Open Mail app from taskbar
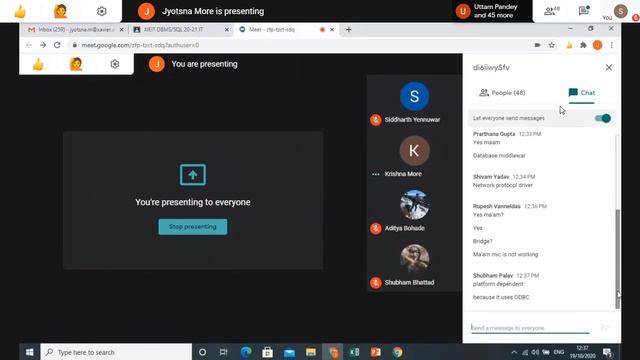This screenshot has height=360, width=640. click(x=289, y=352)
